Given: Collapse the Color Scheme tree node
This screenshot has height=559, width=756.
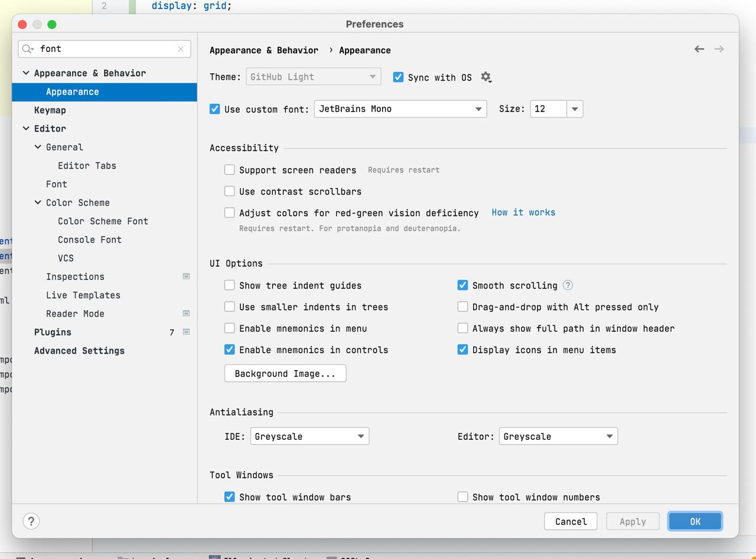Looking at the screenshot, I should pos(38,202).
